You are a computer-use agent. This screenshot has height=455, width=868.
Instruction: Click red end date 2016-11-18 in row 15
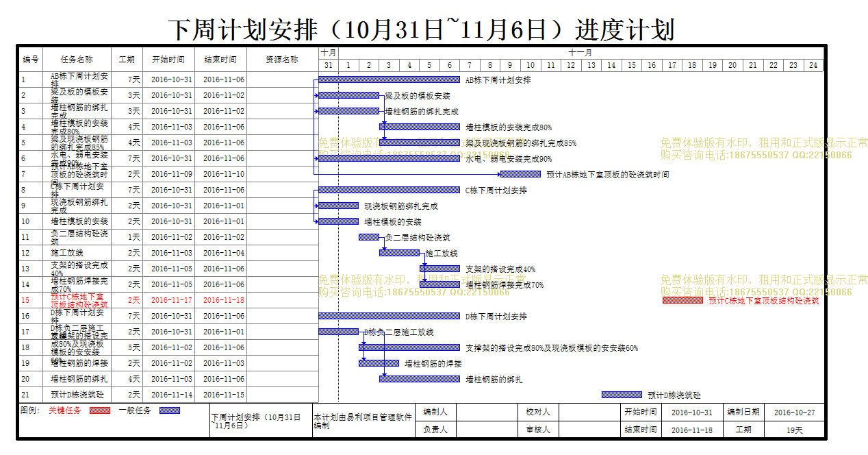[224, 300]
